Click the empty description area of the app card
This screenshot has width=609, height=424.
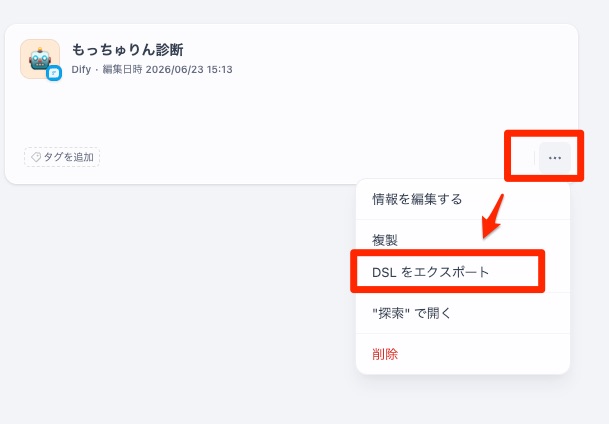272,111
